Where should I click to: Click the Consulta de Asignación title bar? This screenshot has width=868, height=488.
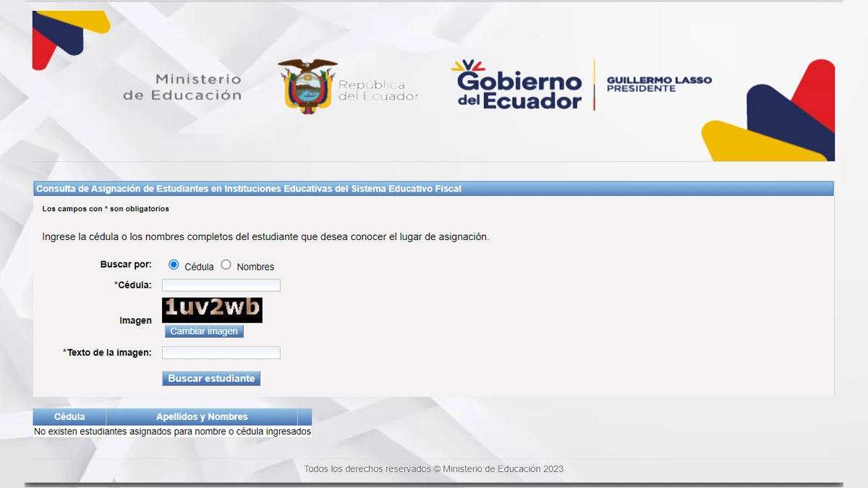coord(249,189)
